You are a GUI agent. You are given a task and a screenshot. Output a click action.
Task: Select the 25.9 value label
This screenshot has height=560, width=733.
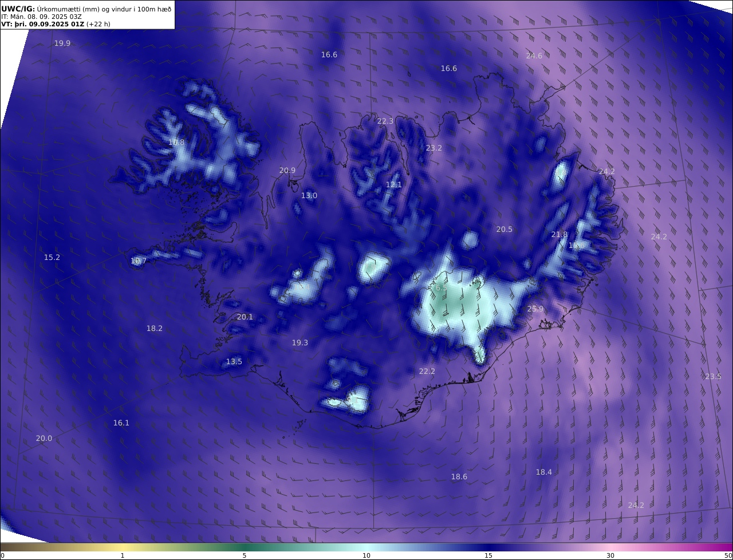point(535,309)
